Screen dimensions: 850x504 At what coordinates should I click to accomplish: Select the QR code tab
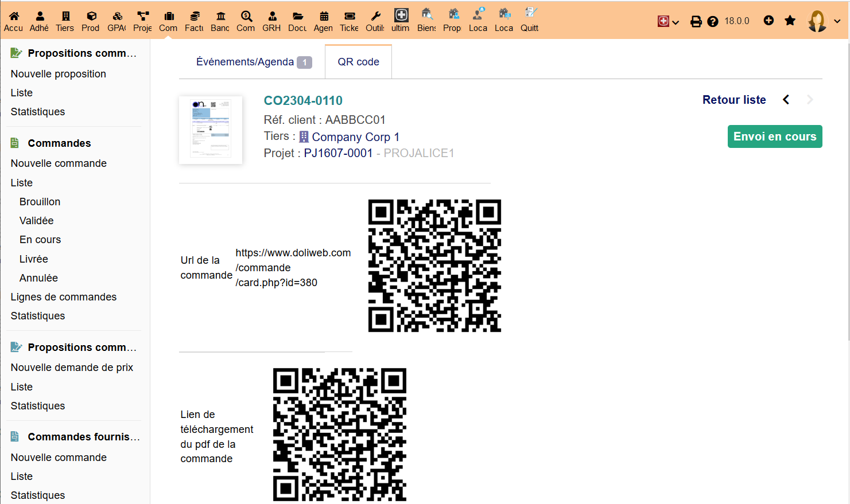(x=358, y=62)
